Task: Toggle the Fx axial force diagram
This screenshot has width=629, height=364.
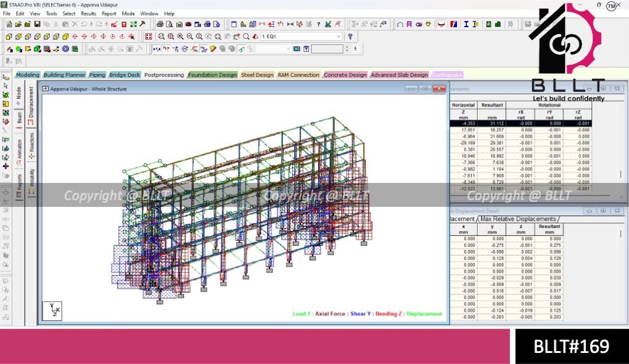Action: click(157, 49)
